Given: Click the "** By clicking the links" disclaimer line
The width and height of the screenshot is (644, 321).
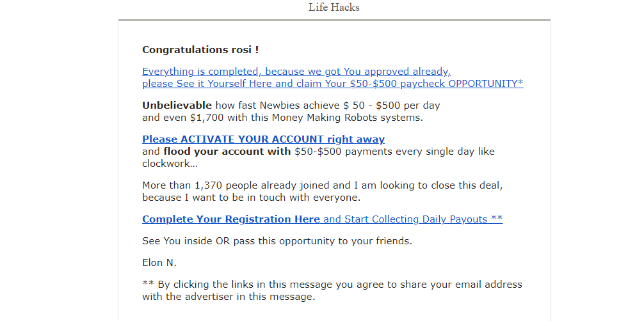Looking at the screenshot, I should point(332,285).
